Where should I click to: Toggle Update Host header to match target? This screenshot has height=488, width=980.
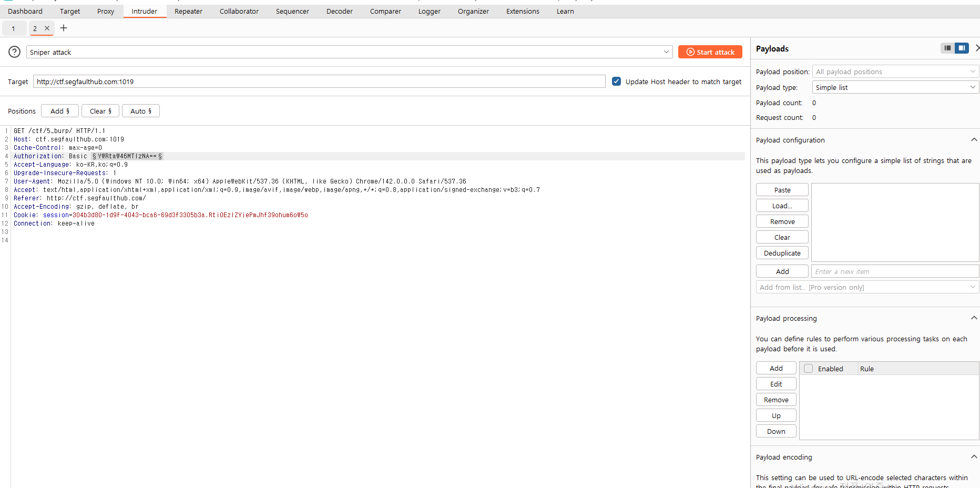tap(617, 82)
